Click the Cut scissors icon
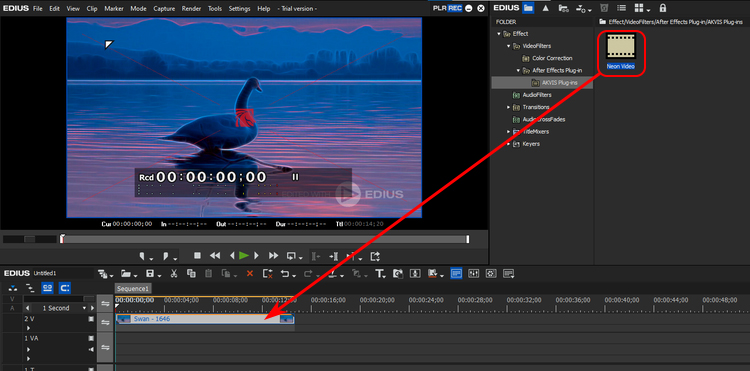 tap(174, 273)
